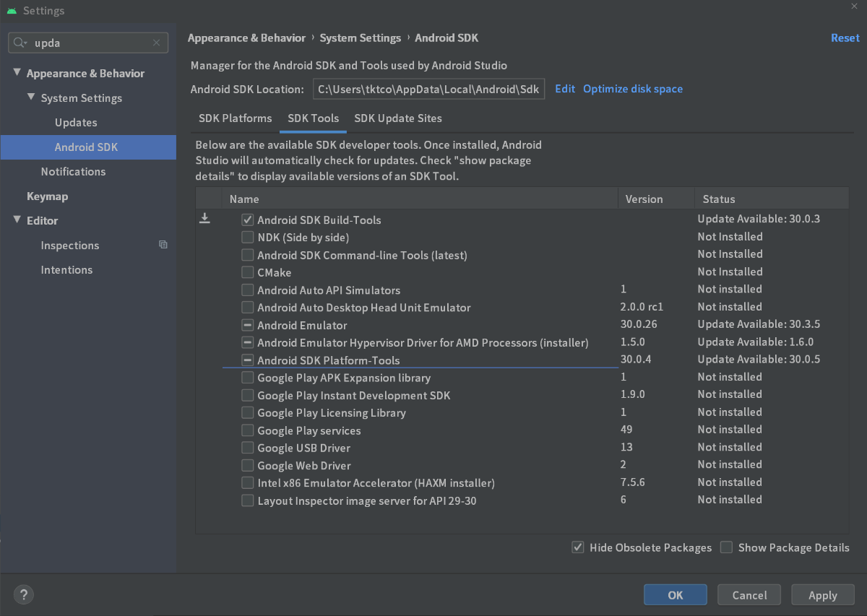Click the download pending icon beside Android SDK Build-Tools
The height and width of the screenshot is (616, 867).
[204, 218]
